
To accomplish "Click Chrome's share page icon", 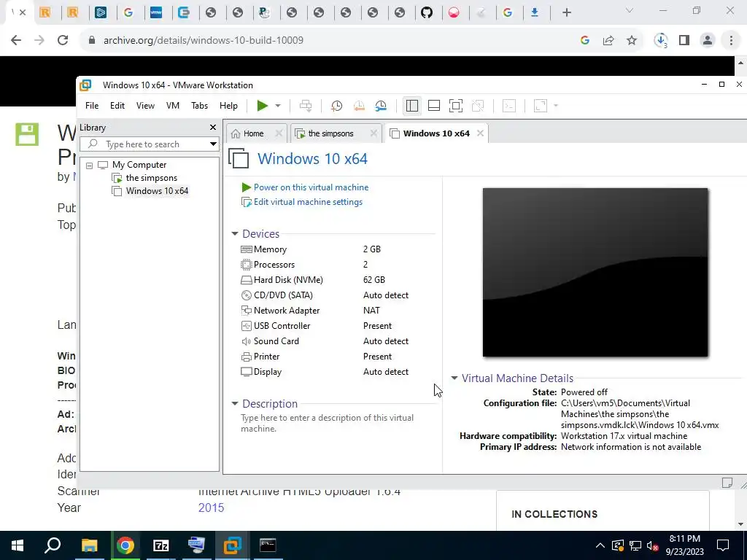I will click(x=608, y=41).
